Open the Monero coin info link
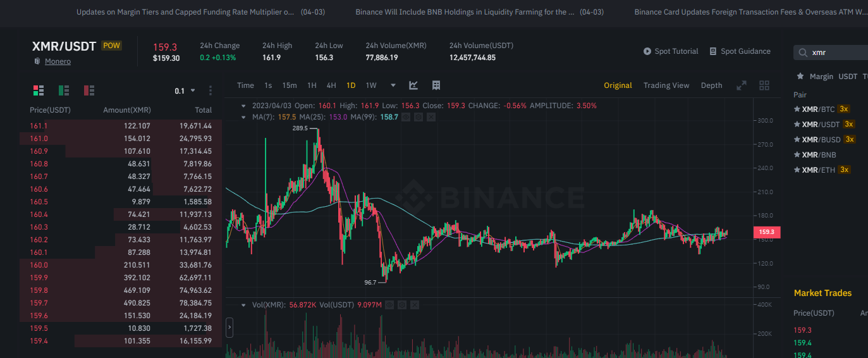Image resolution: width=868 pixels, height=358 pixels. [x=58, y=61]
